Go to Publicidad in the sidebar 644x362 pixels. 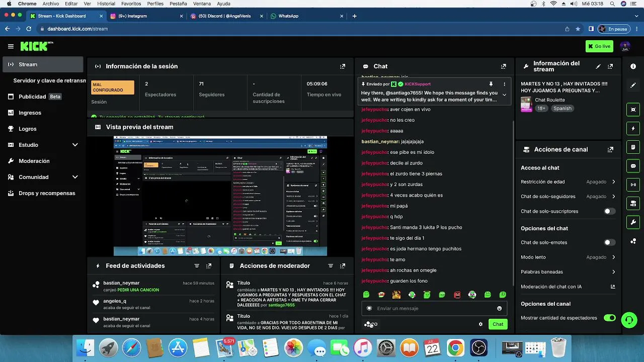pos(43,97)
